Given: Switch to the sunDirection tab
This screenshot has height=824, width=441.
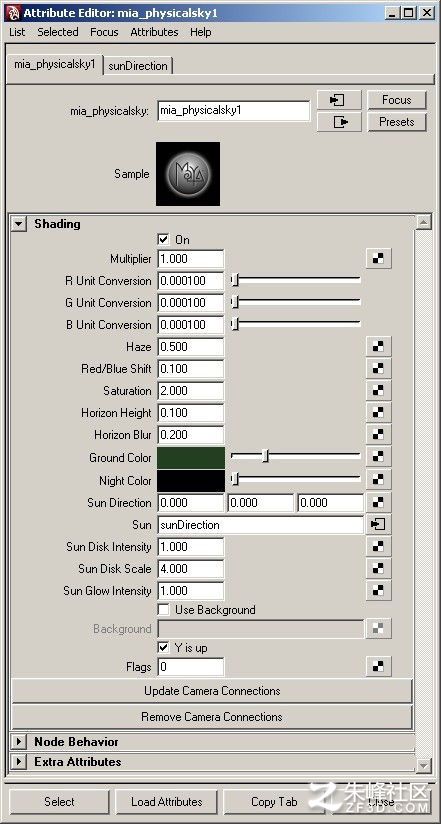Looking at the screenshot, I should tap(138, 66).
